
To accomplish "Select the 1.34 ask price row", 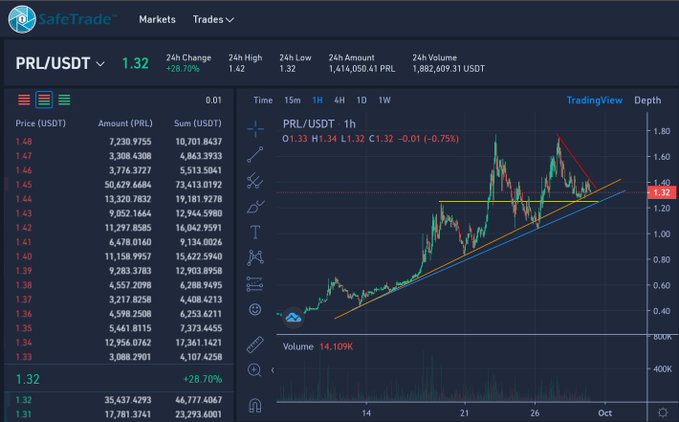I will [119, 342].
